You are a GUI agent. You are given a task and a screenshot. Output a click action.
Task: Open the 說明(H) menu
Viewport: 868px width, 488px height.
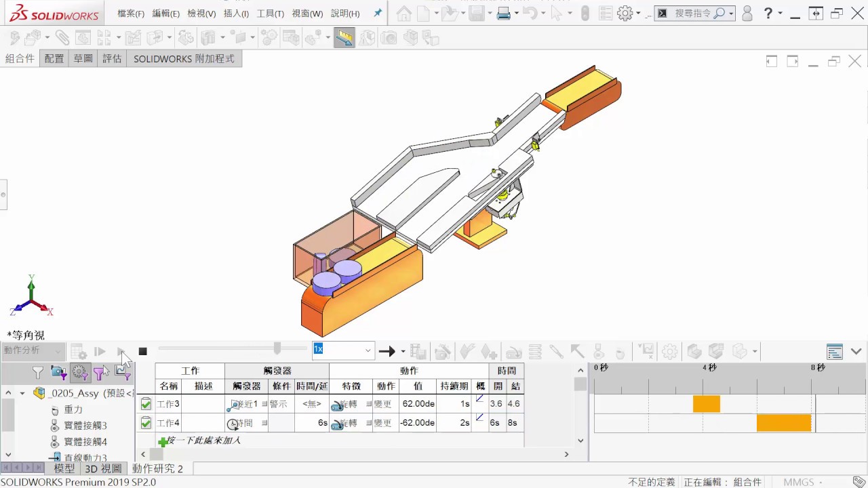(x=345, y=14)
